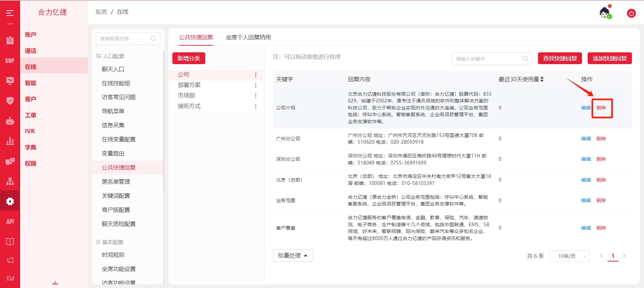The width and height of the screenshot is (644, 288).
Task: Go to the previous page arrow
Action: pos(601,256)
